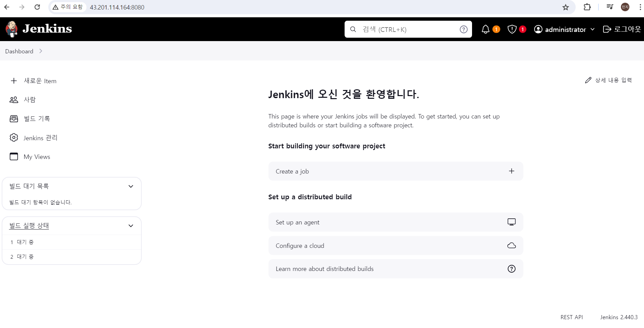644x328 pixels.
Task: Click the Jenkins butler logo
Action: click(x=12, y=29)
